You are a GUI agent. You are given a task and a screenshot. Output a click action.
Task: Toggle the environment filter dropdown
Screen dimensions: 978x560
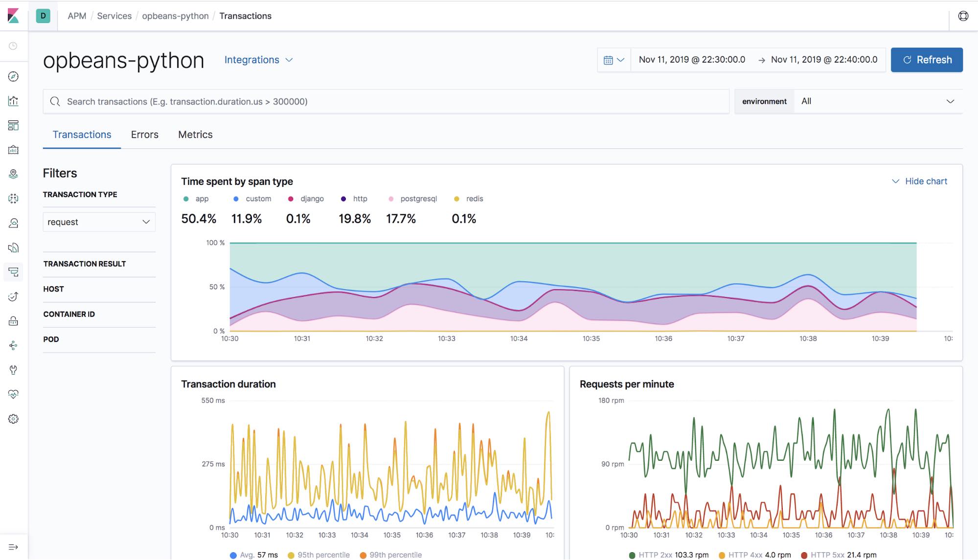877,102
